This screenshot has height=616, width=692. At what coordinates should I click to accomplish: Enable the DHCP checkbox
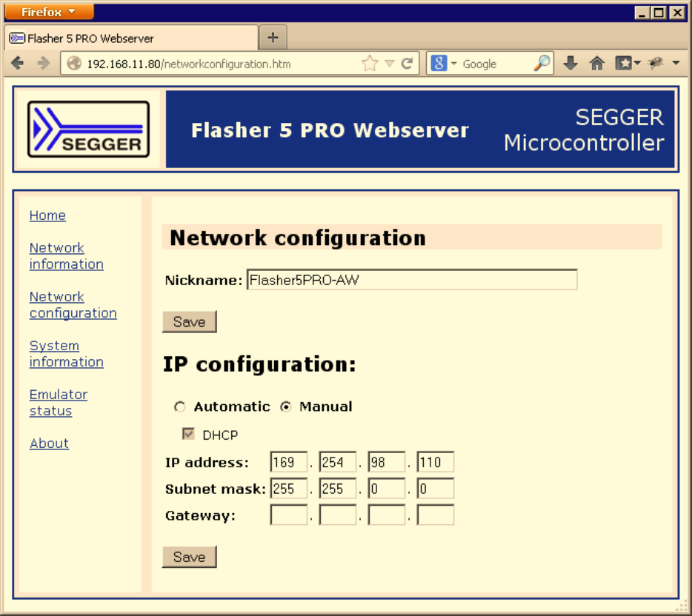(x=188, y=435)
